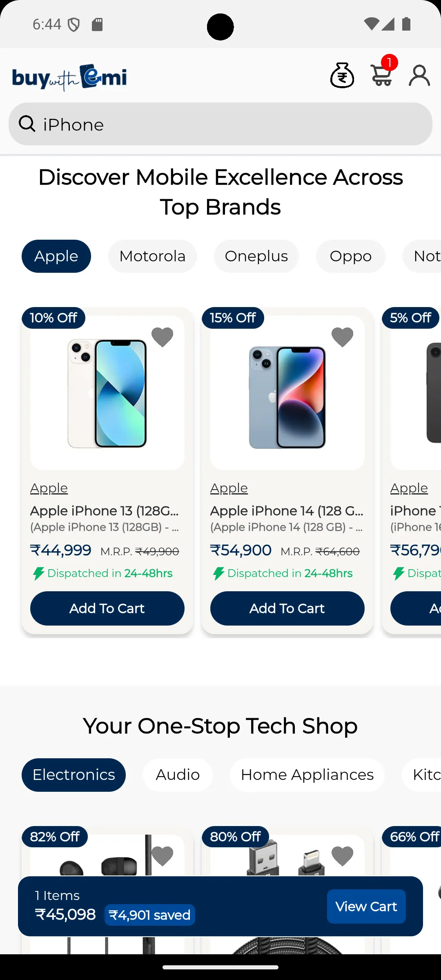The image size is (441, 980).
Task: Add iPhone 14 to the cart
Action: 287,608
